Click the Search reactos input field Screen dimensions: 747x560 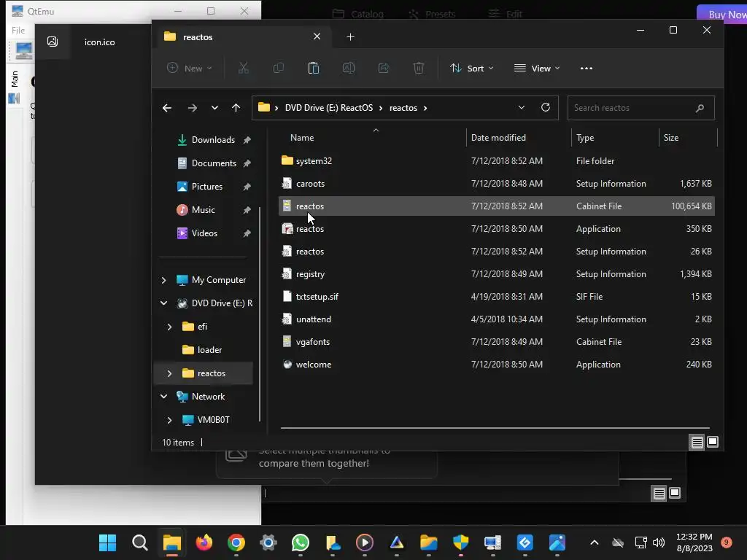click(640, 108)
